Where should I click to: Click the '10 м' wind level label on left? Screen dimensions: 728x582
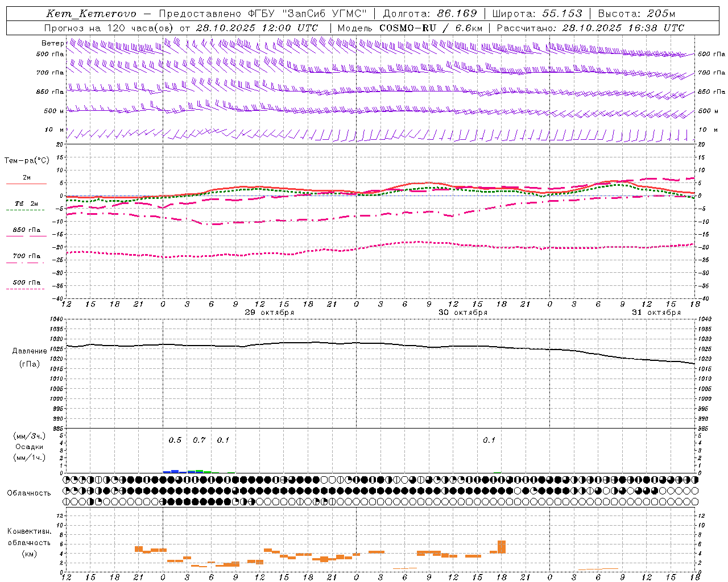54,130
